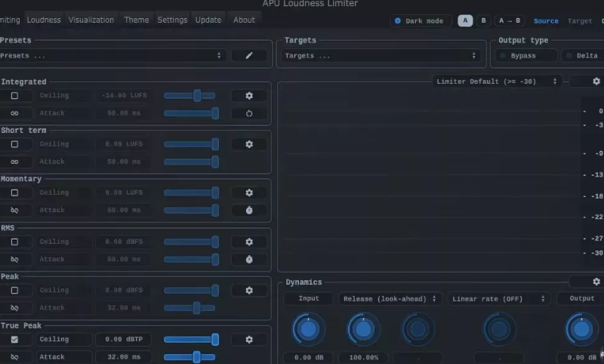This screenshot has width=604, height=364.
Task: Open RMS ceiling gear settings
Action: (249, 242)
